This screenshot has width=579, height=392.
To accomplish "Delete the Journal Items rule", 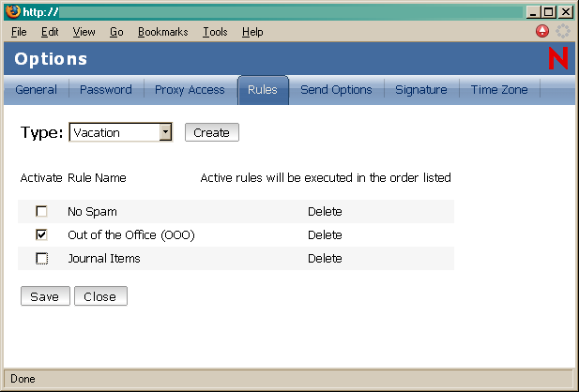I will [325, 259].
